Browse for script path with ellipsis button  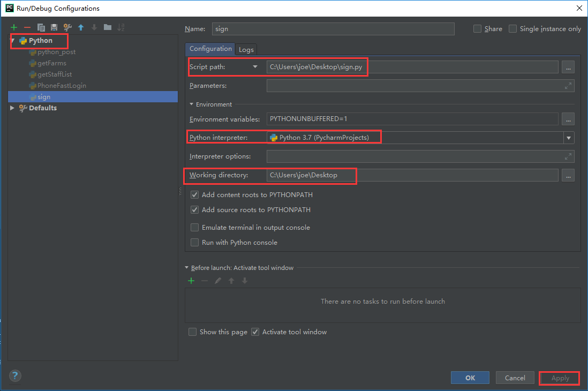tap(568, 67)
